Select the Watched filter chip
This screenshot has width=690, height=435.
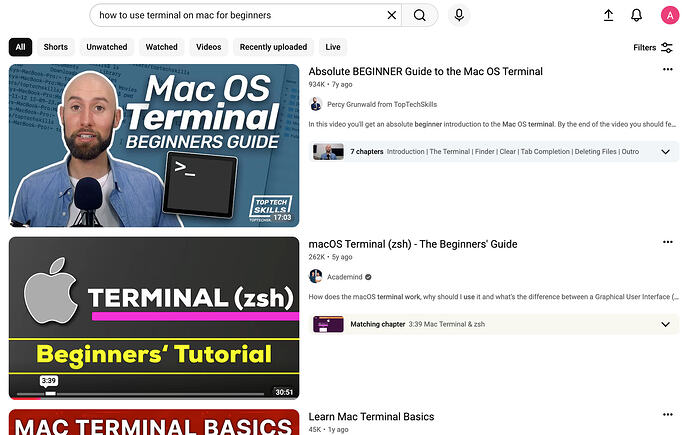[x=161, y=47]
